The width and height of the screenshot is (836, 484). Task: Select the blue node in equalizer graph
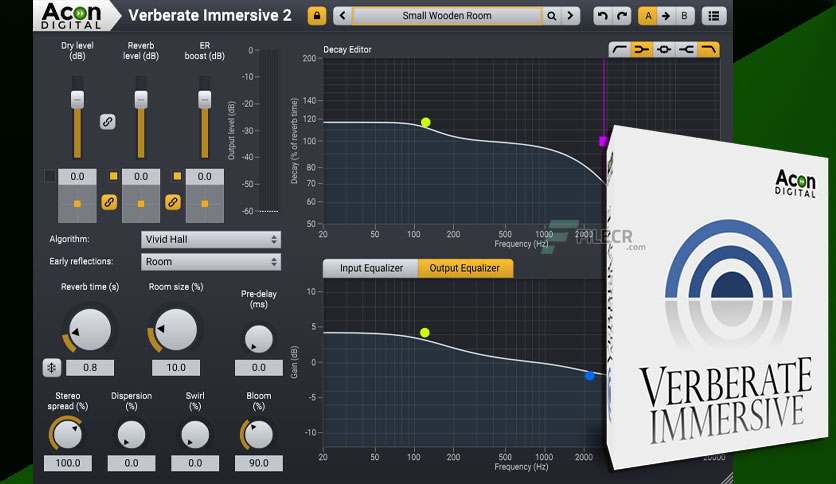pos(590,376)
